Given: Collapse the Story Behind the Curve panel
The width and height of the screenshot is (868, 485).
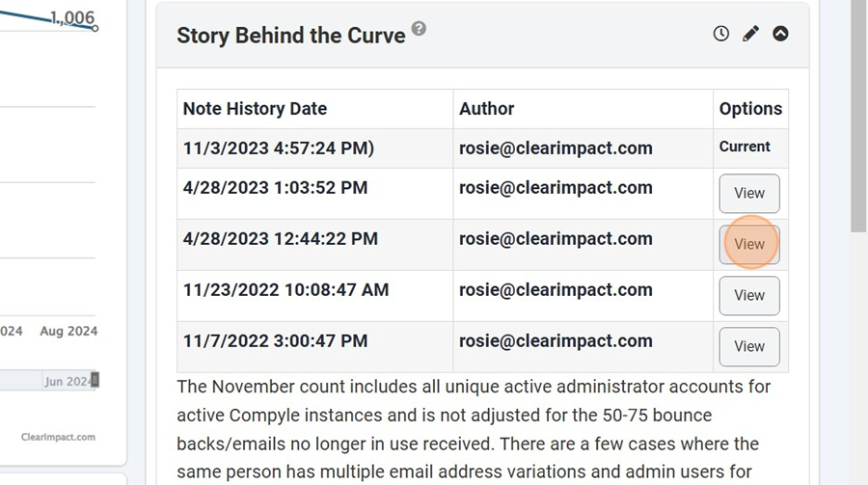Looking at the screenshot, I should pos(780,34).
